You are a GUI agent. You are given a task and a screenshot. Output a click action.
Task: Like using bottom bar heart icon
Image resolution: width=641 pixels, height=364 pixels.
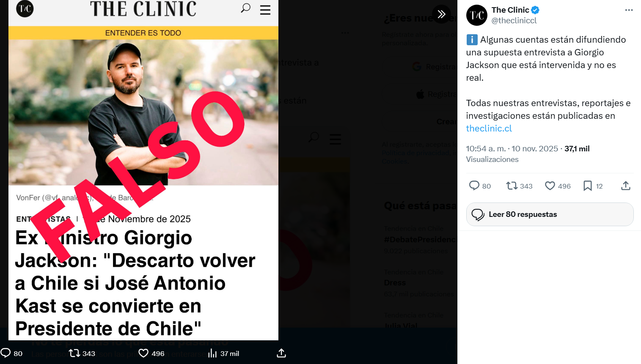click(144, 353)
